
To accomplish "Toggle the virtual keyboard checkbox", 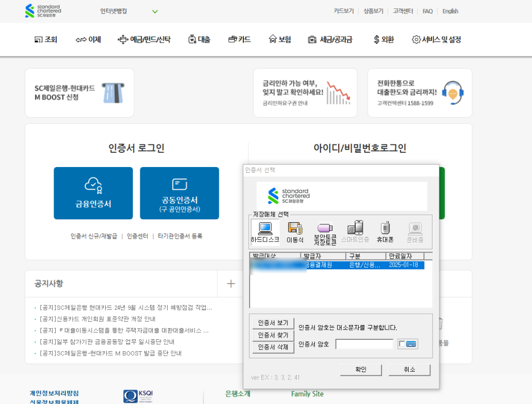I will point(402,344).
